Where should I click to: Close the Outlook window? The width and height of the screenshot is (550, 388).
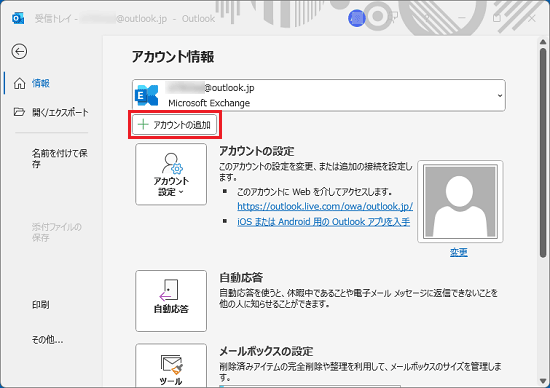(532, 18)
